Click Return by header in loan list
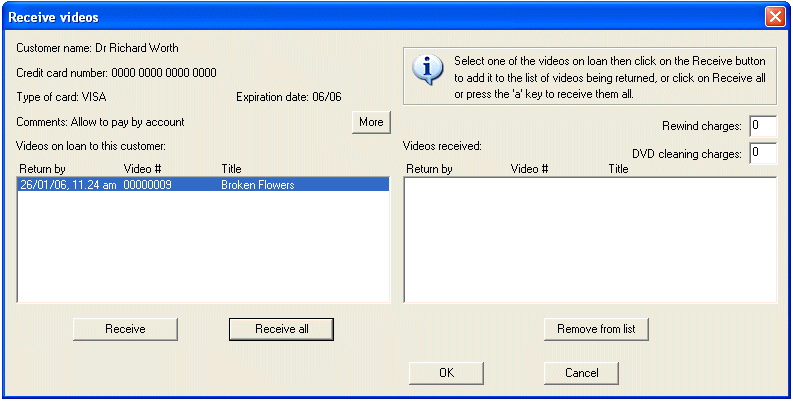This screenshot has height=402, width=793. 42,169
